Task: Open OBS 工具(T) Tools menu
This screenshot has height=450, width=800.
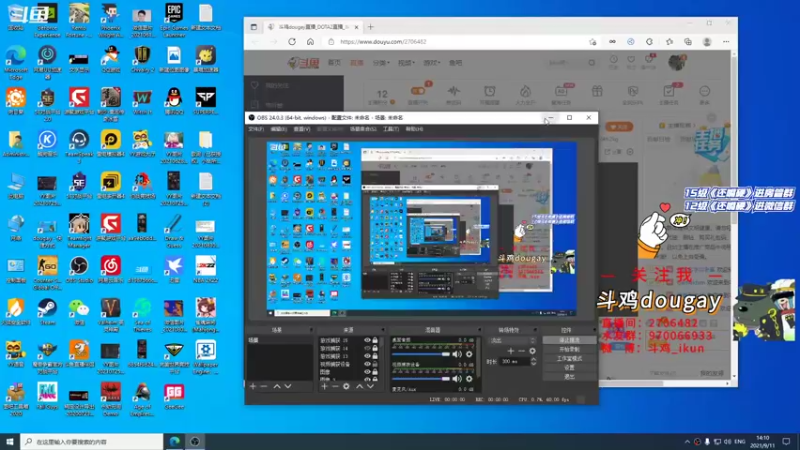Action: [391, 130]
